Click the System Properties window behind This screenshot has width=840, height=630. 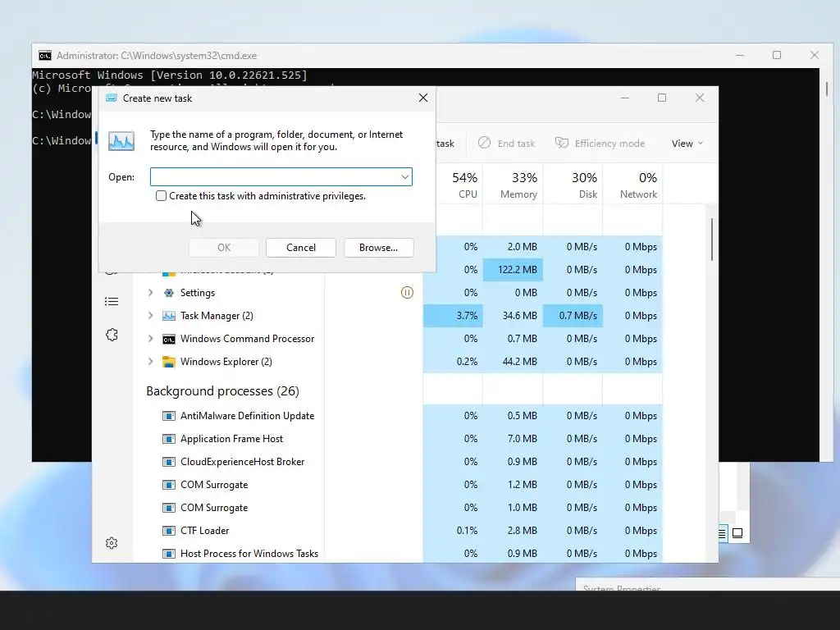707,584
